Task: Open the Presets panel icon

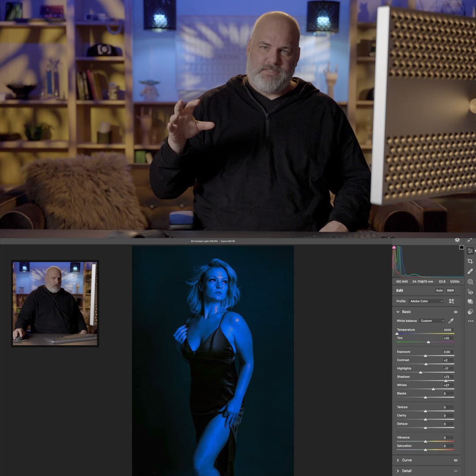Action: coord(470,312)
